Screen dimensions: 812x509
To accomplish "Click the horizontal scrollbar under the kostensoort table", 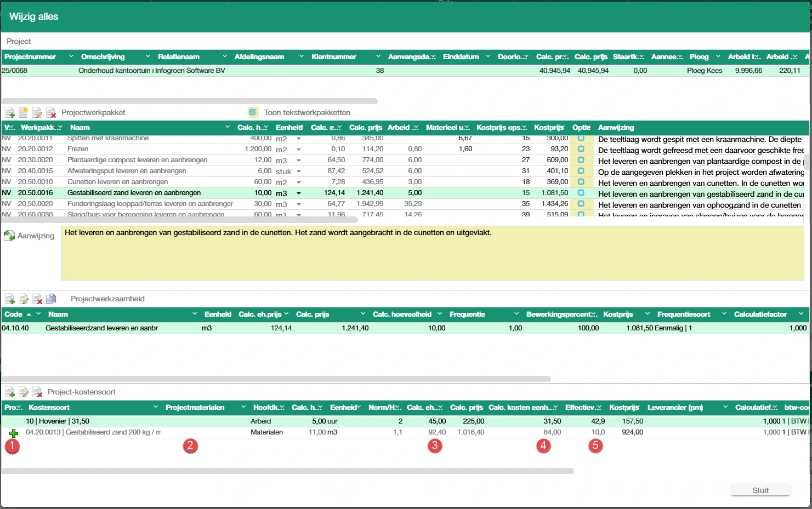I will pos(287,471).
